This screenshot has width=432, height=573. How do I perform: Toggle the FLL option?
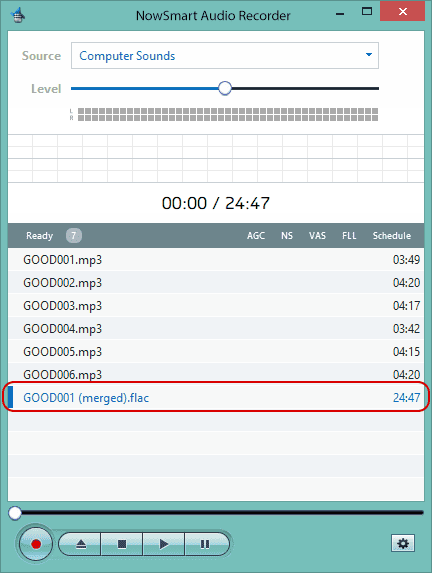pyautogui.click(x=349, y=236)
